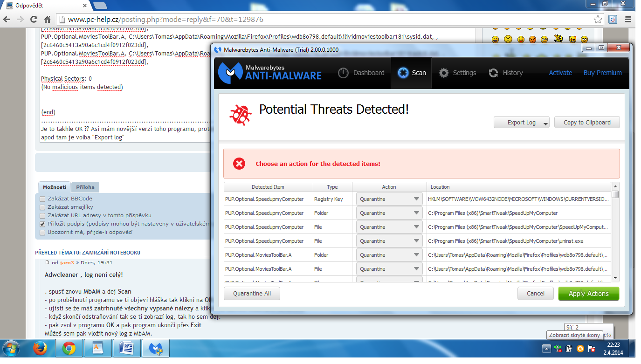Show hidden tray icons arrow
The height and width of the screenshot is (364, 641).
tap(547, 349)
